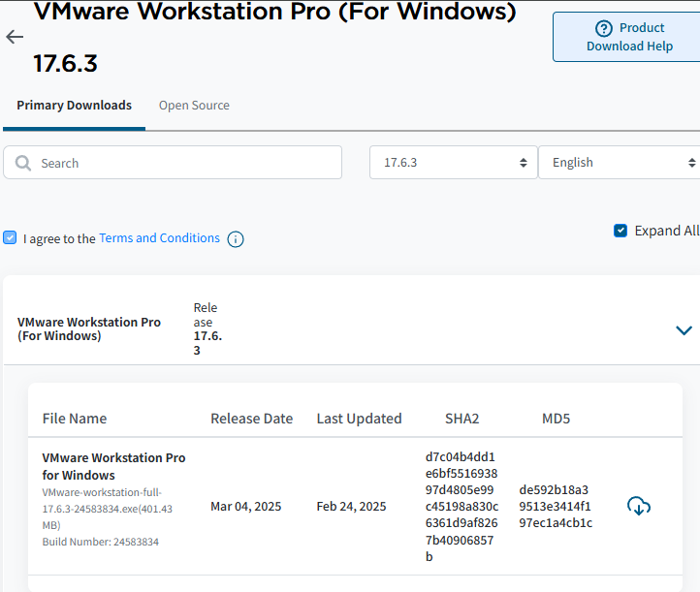The height and width of the screenshot is (592, 700).
Task: Open the English language dropdown
Action: pos(620,163)
